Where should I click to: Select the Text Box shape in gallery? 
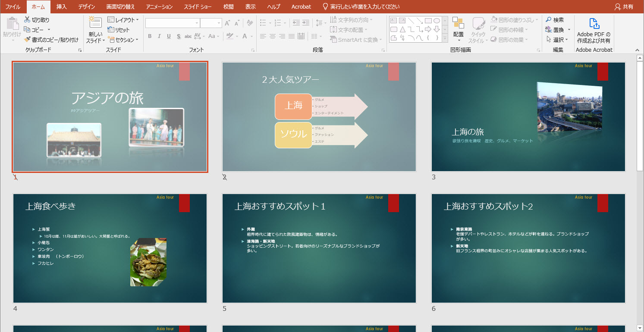pyautogui.click(x=393, y=20)
